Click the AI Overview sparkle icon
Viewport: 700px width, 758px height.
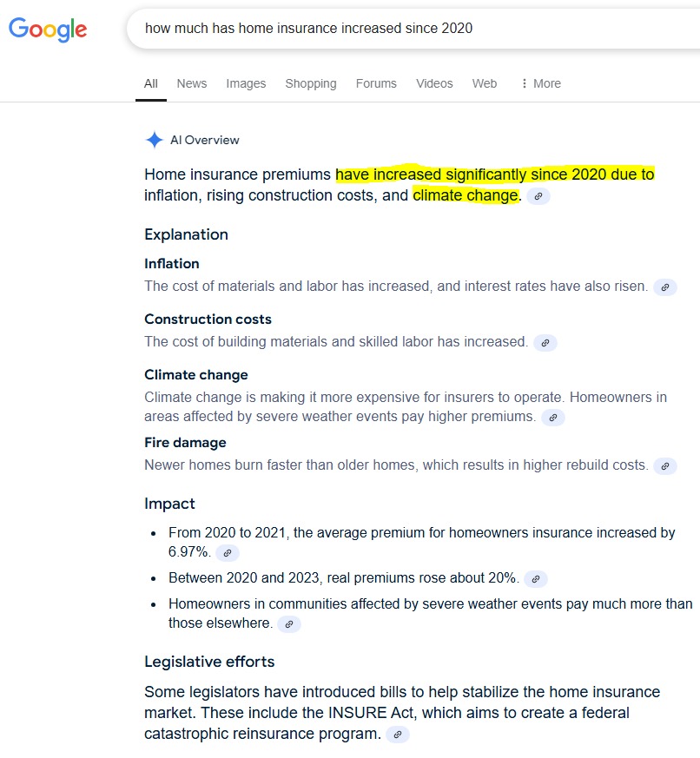point(155,140)
